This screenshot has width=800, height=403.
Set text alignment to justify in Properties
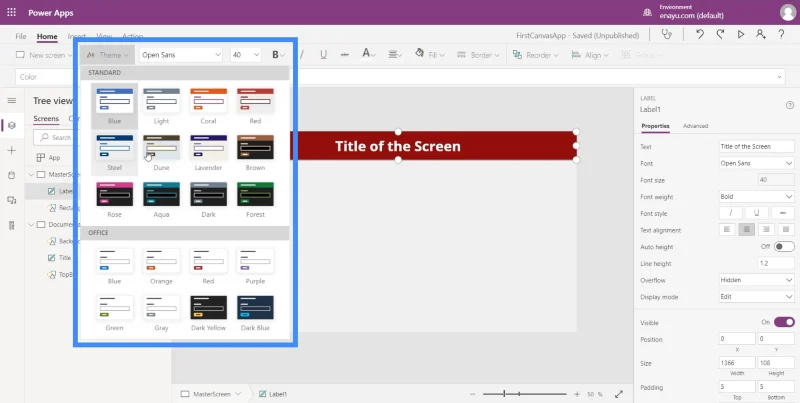(x=786, y=230)
